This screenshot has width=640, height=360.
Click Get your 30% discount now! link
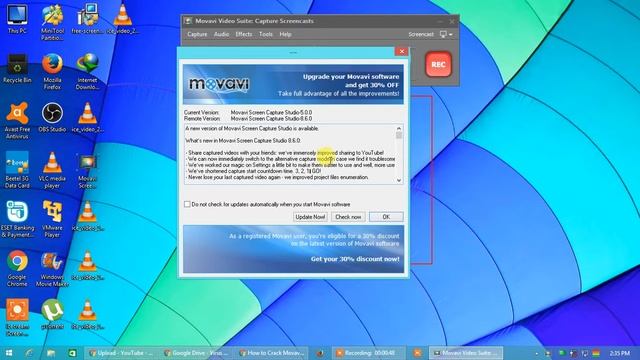pyautogui.click(x=355, y=259)
